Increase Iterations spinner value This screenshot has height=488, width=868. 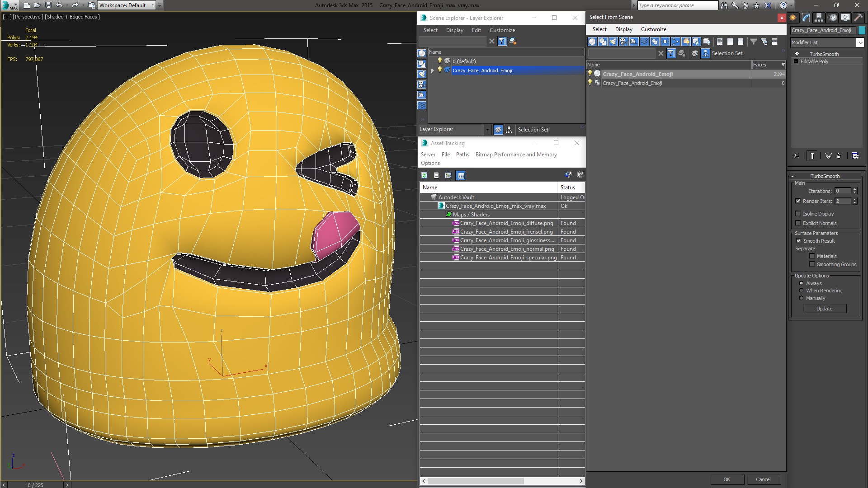pos(854,189)
